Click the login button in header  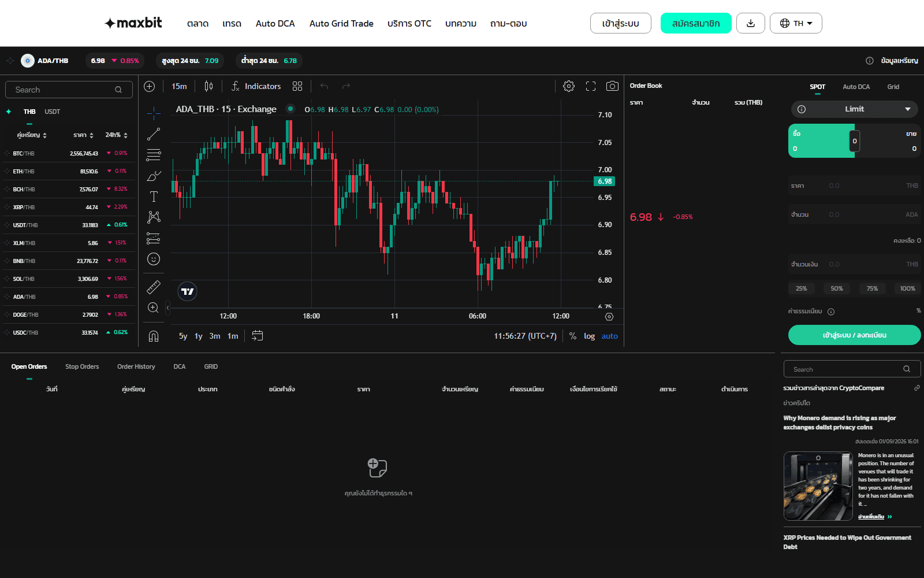tap(620, 23)
